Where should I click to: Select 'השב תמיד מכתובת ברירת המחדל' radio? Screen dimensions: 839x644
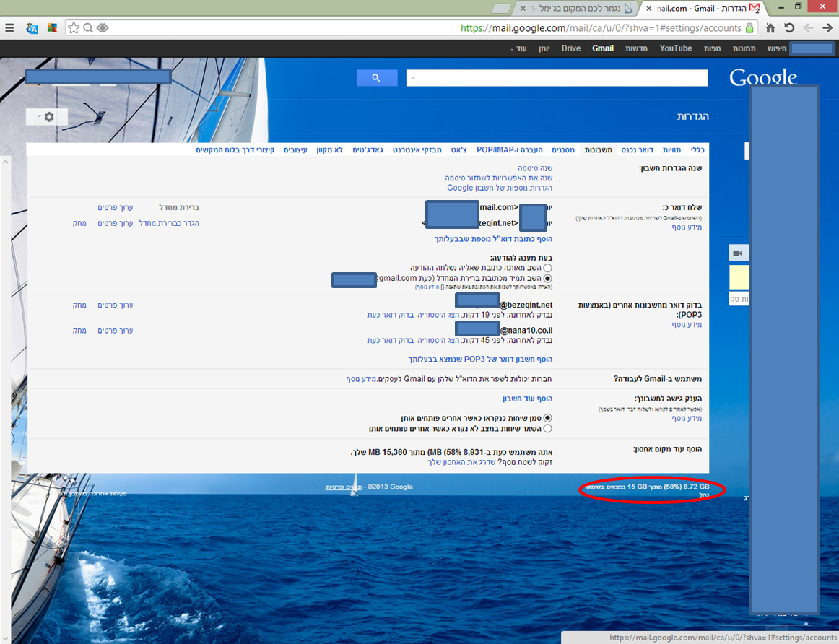[547, 278]
